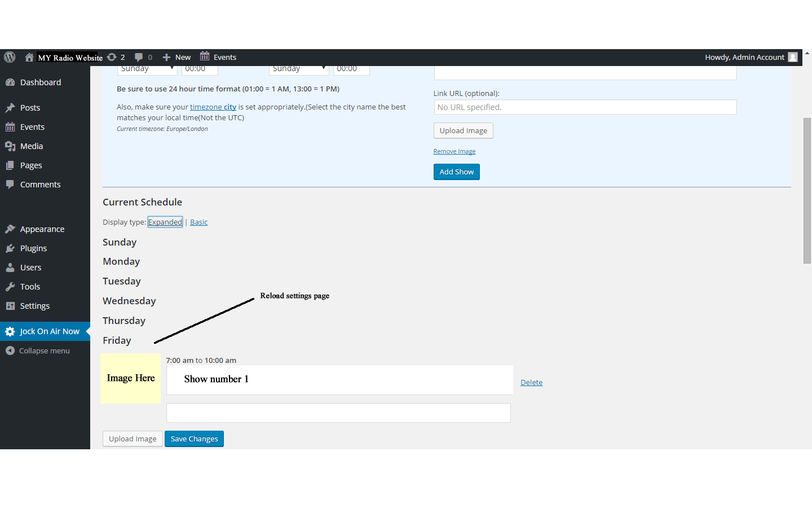Click the Image Here thumbnail
The width and height of the screenshot is (812, 508).
pyautogui.click(x=130, y=378)
